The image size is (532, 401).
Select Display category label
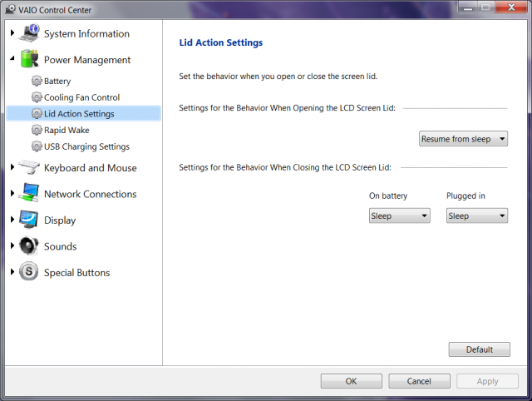point(60,220)
